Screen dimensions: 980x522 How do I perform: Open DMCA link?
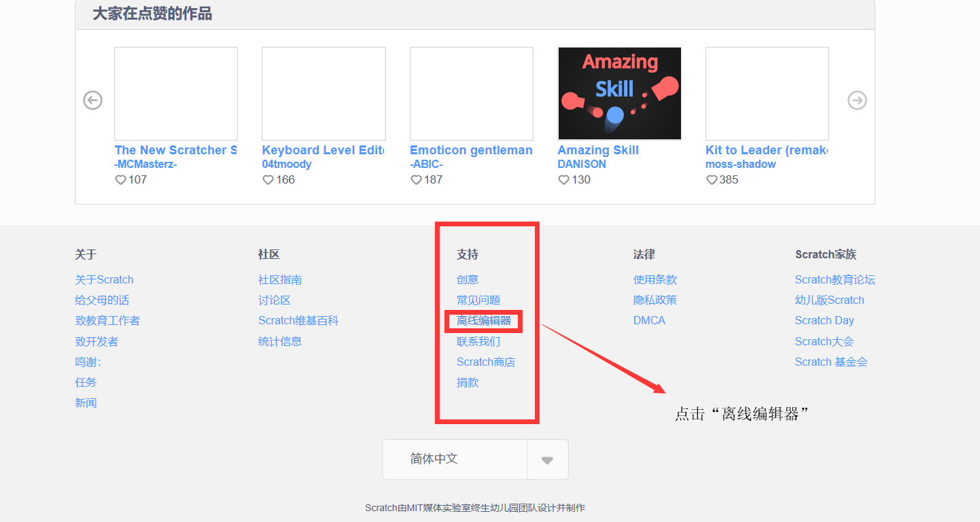[x=649, y=321]
